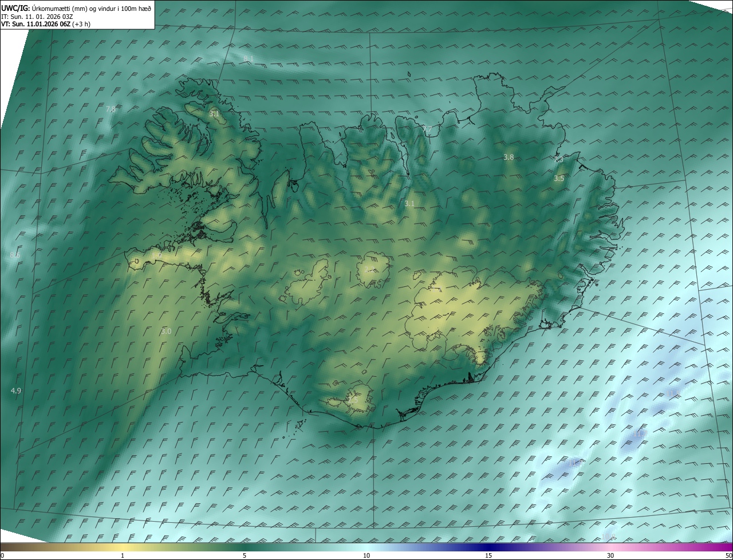Click the '50' tick on the color scale

[728, 555]
